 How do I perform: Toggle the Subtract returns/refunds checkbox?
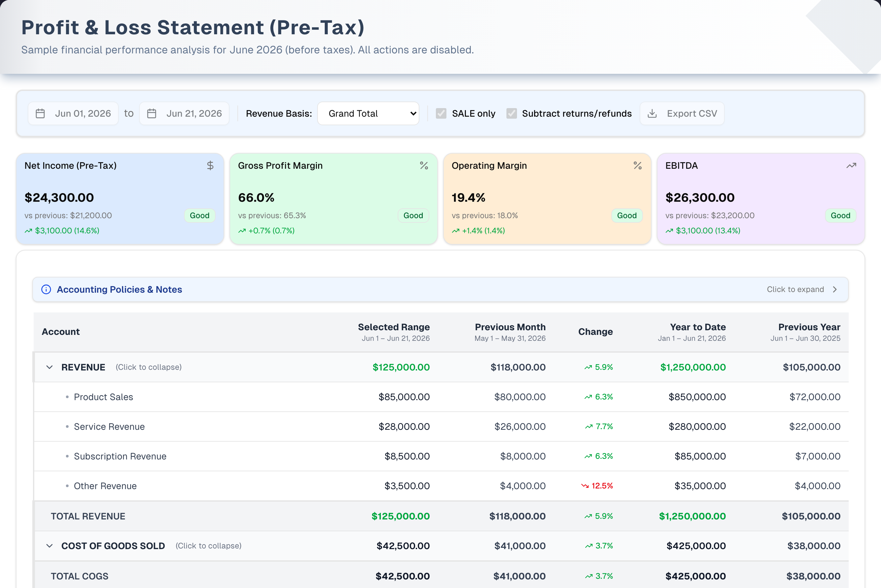[x=512, y=113]
